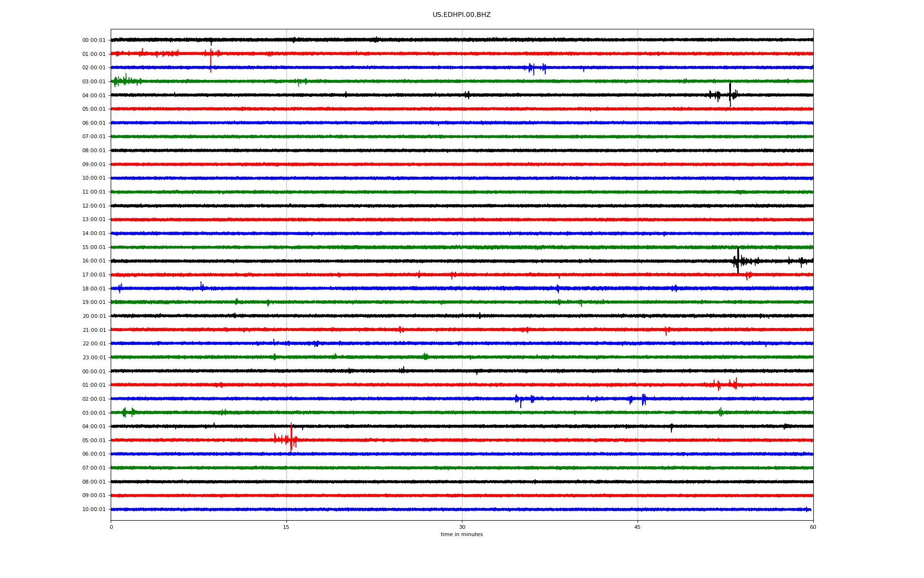Click the tall black spike on 16:00:01 trace

pos(738,260)
